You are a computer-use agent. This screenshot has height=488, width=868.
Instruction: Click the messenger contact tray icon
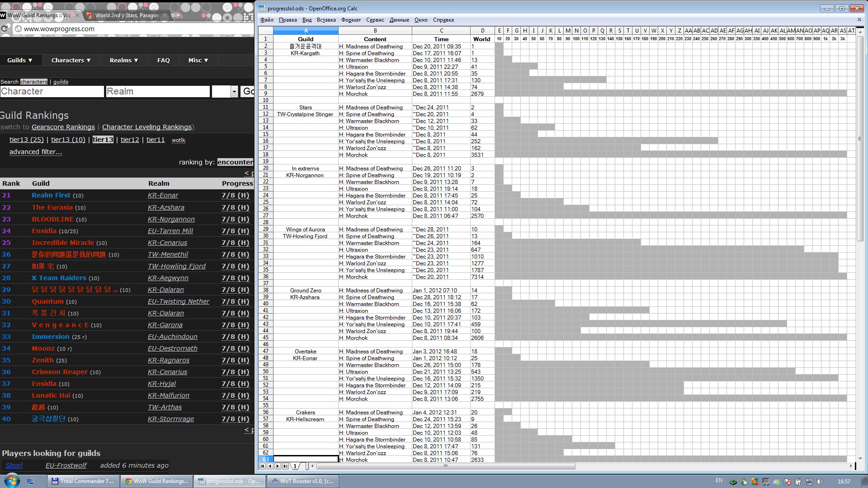744,482
